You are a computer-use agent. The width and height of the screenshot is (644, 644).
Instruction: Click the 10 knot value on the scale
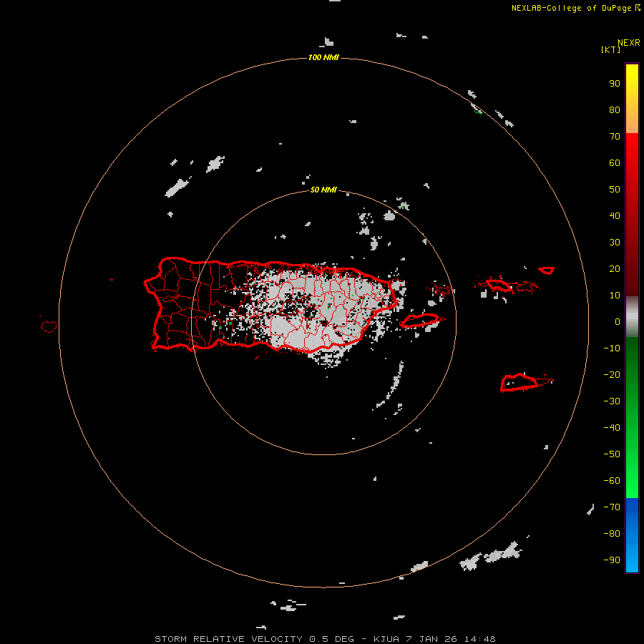tap(615, 296)
